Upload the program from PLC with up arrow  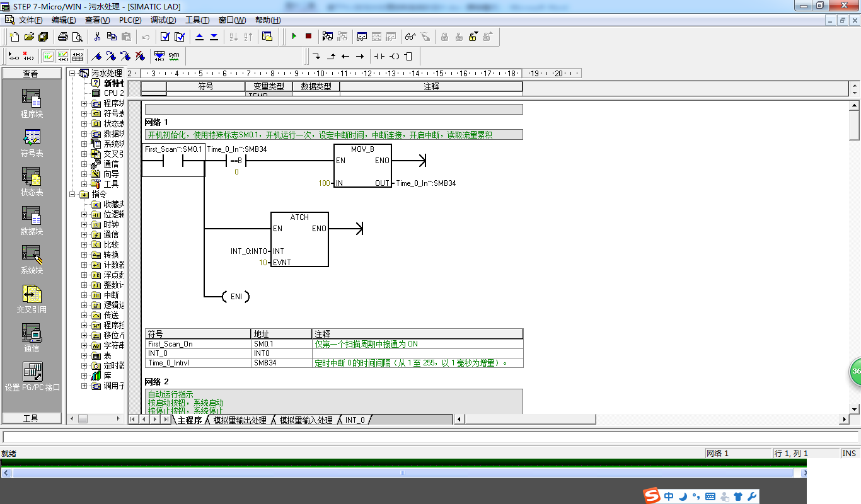(200, 37)
